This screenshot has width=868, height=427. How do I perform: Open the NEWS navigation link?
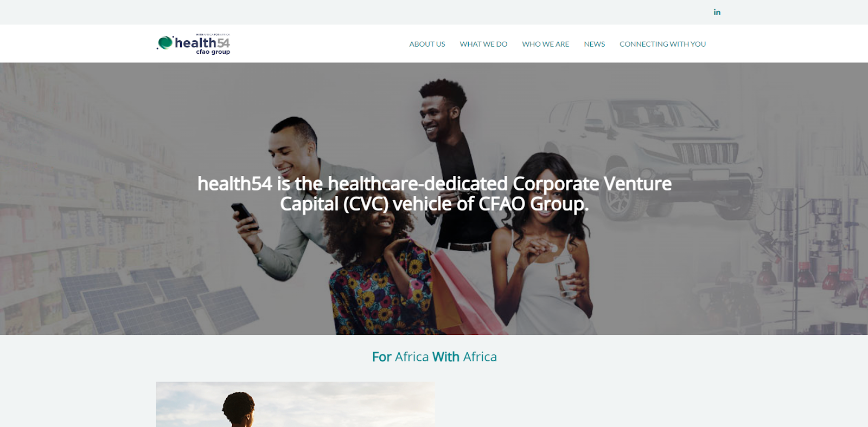(594, 44)
